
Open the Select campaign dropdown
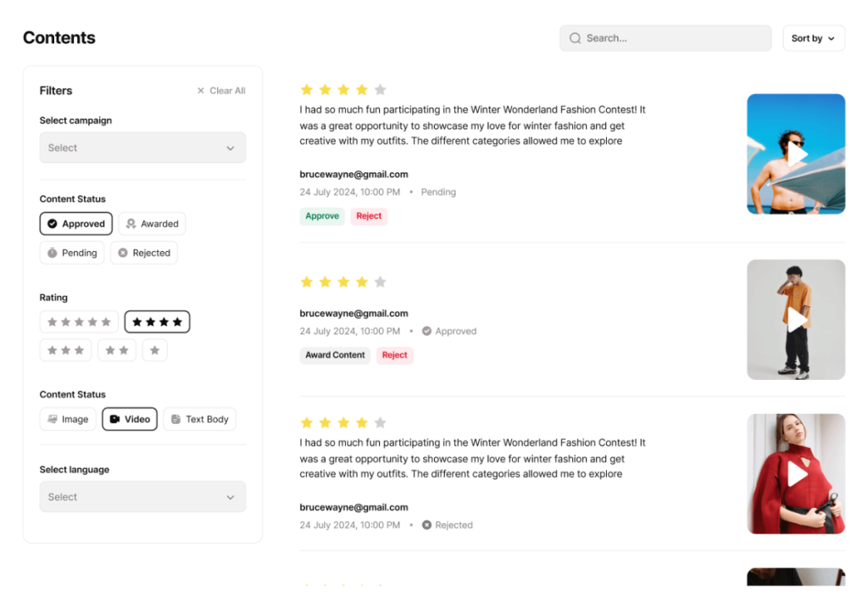pyautogui.click(x=142, y=148)
